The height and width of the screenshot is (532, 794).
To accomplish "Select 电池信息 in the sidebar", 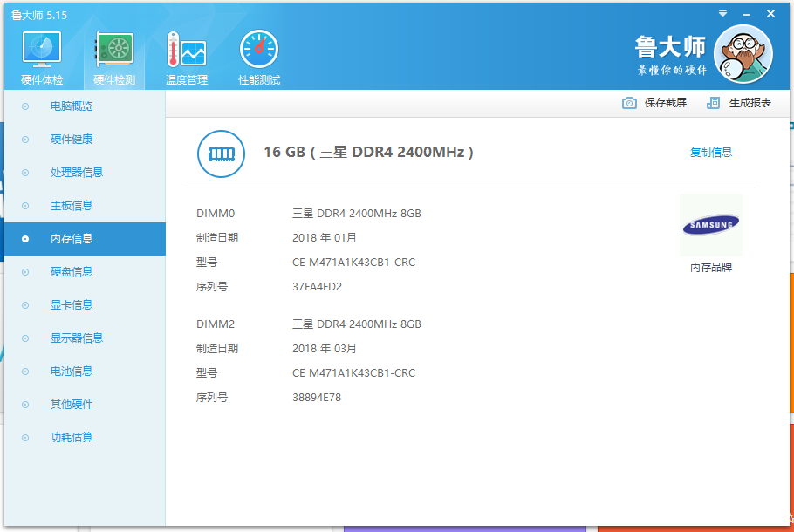I will [86, 372].
